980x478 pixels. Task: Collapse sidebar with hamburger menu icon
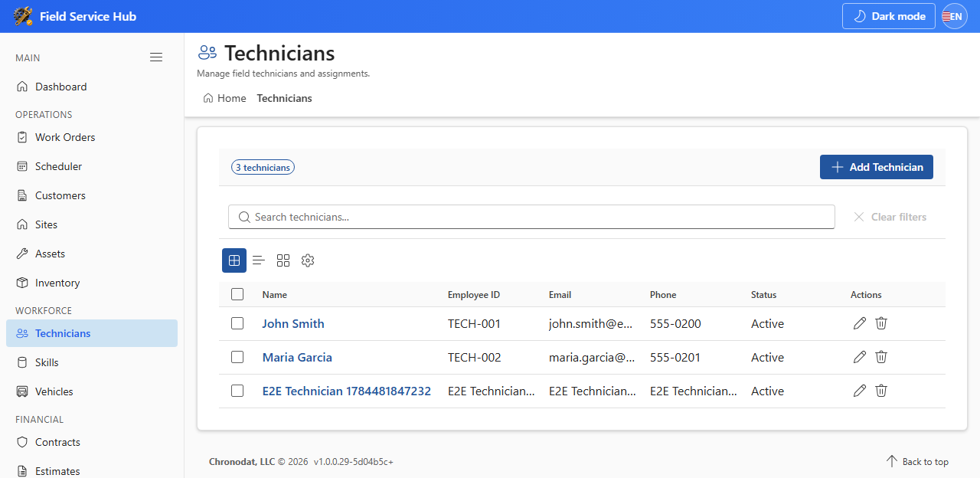coord(156,57)
